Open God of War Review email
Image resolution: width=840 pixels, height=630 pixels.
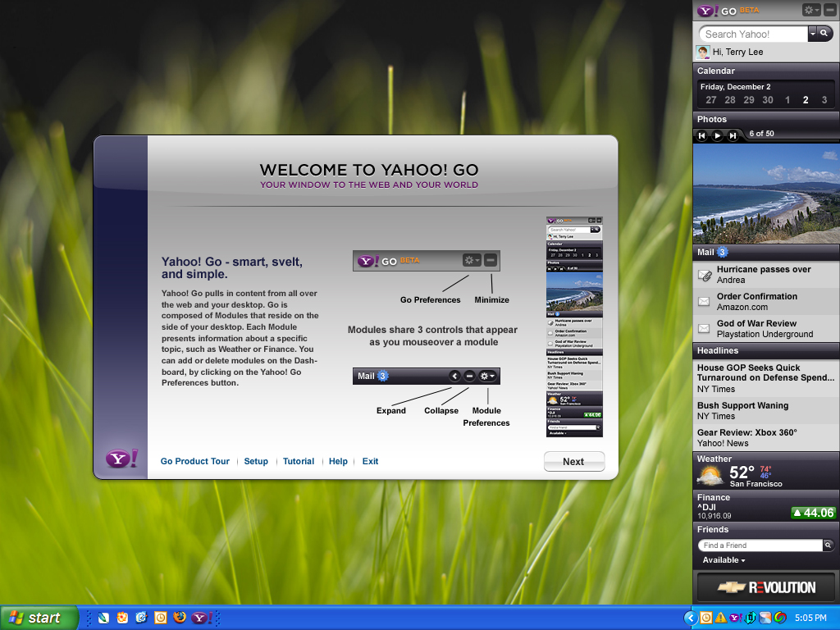coord(766,328)
